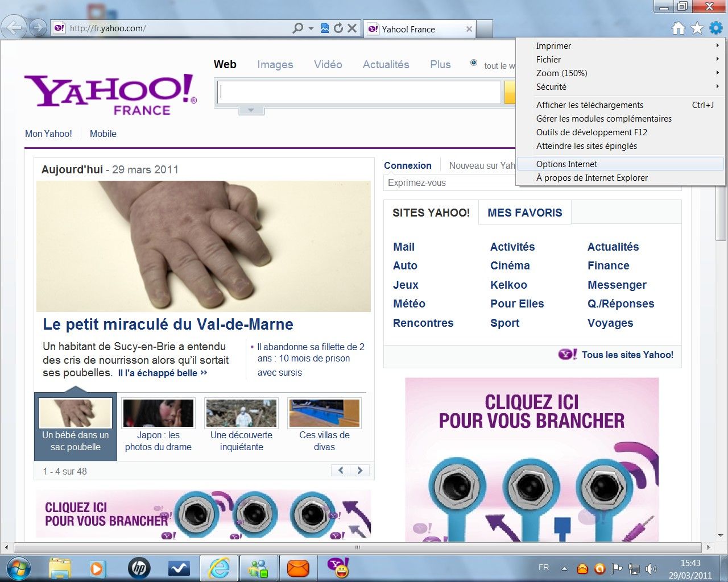Click the search magnifier in address bar
The image size is (728, 582).
297,28
